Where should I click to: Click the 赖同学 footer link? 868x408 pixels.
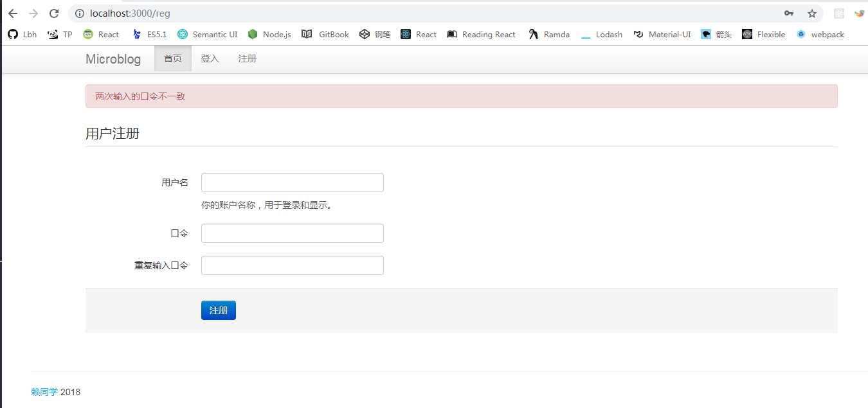tap(44, 392)
